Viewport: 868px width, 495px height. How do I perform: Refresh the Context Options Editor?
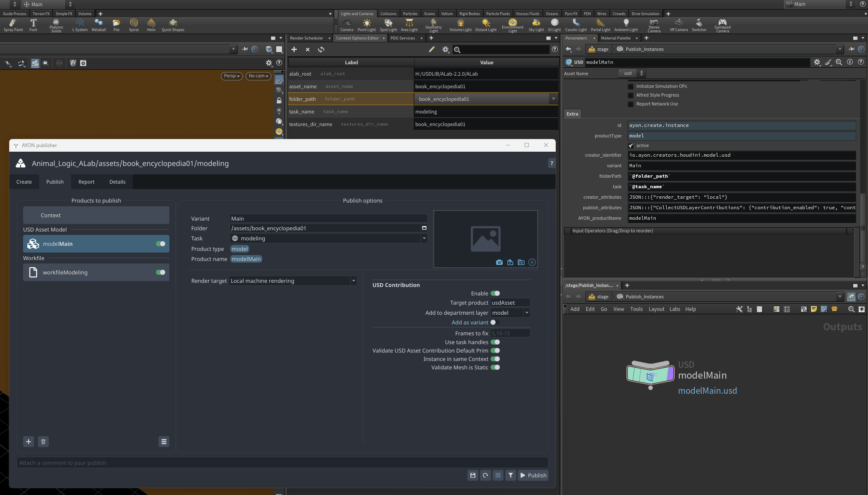tap(321, 50)
